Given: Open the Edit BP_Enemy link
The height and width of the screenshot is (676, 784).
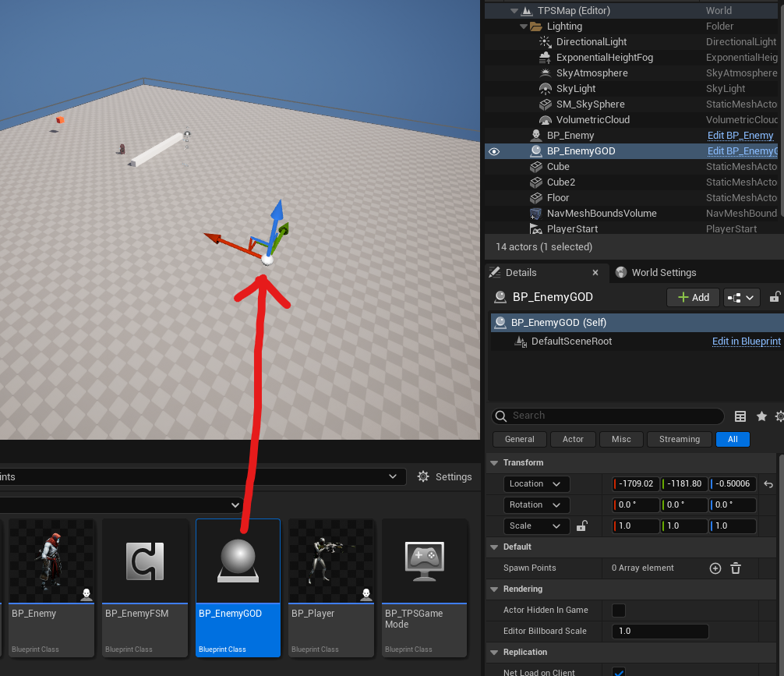Looking at the screenshot, I should pyautogui.click(x=740, y=136).
